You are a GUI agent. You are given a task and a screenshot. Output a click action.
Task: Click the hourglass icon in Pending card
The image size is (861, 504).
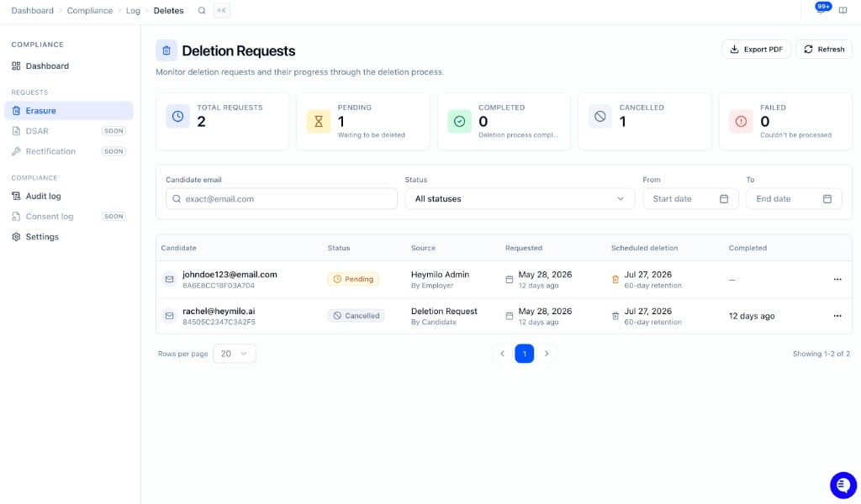click(319, 122)
